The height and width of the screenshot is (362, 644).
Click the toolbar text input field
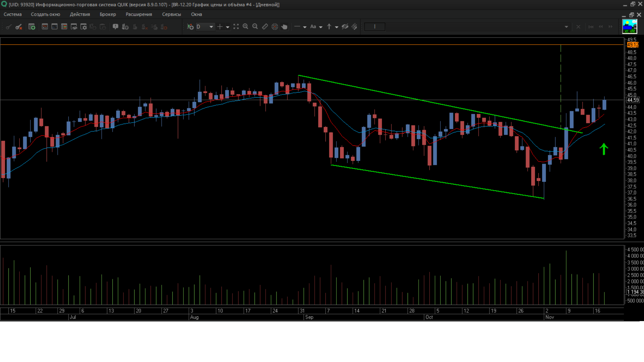pos(375,27)
